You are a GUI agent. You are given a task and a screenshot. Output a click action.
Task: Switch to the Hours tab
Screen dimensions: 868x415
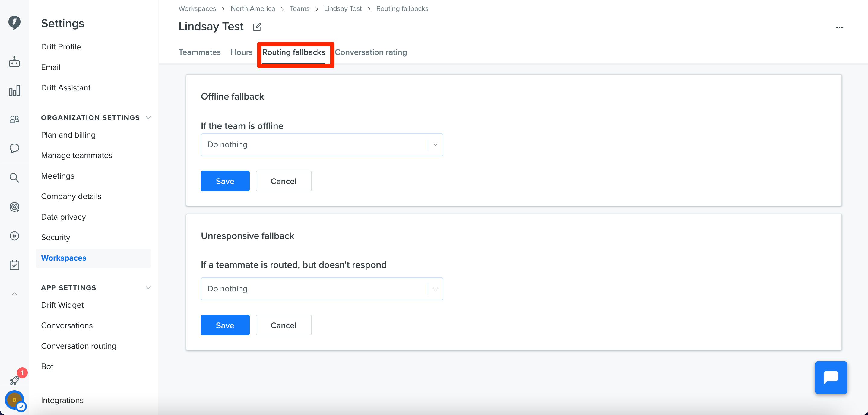[x=241, y=52]
